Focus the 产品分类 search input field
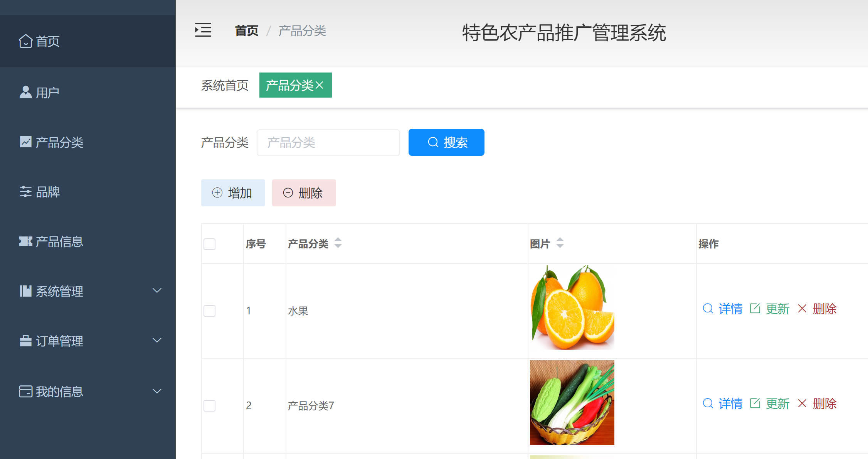The height and width of the screenshot is (459, 868). pyautogui.click(x=328, y=143)
